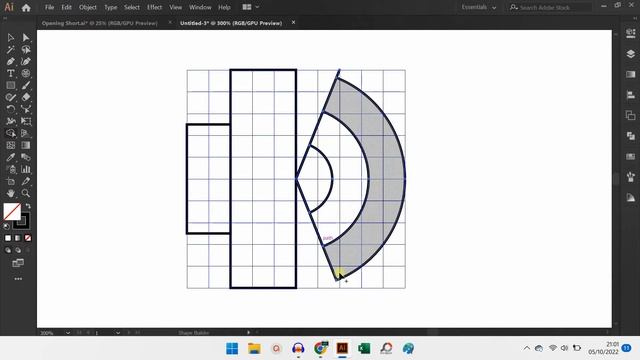Select the Type tool
The image size is (640, 360).
click(x=11, y=73)
